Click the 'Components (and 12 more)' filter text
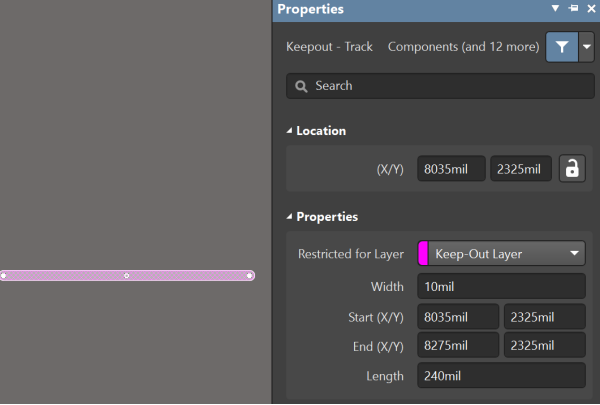The width and height of the screenshot is (600, 405). pyautogui.click(x=461, y=47)
